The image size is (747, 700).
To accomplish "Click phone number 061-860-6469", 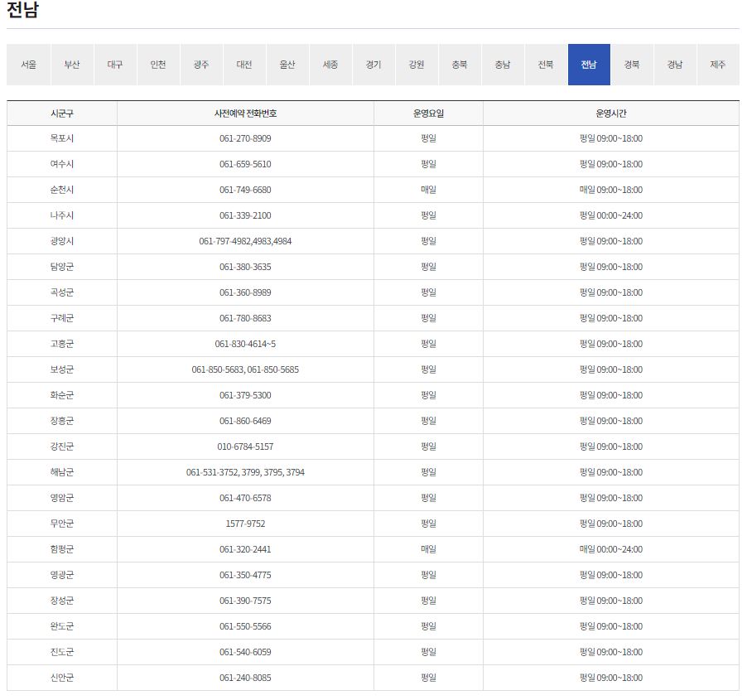I will tap(245, 422).
